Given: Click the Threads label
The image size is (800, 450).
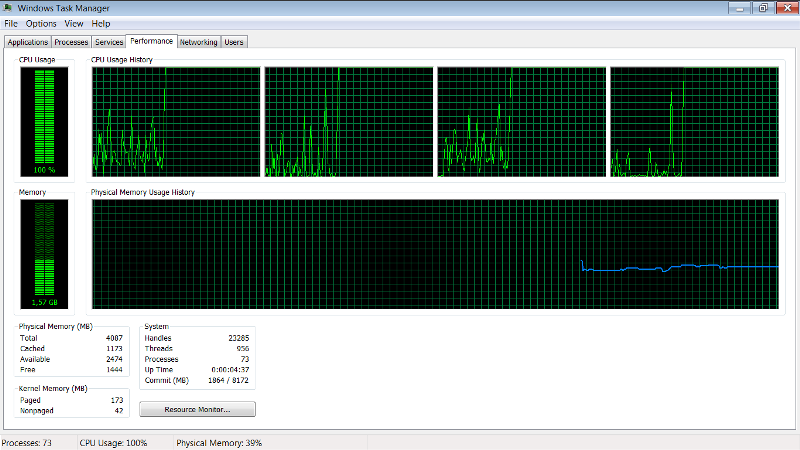Looking at the screenshot, I should pyautogui.click(x=159, y=348).
